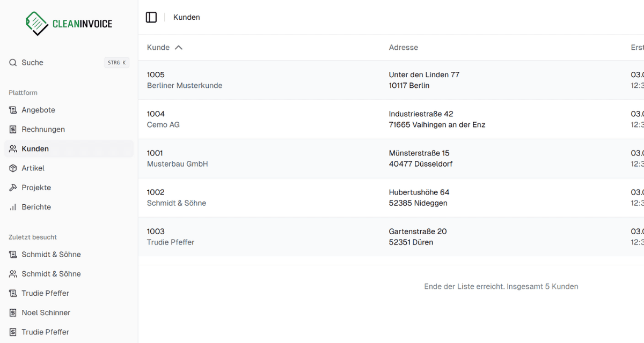Image resolution: width=644 pixels, height=343 pixels.
Task: Open second recent Schmidt & Söhne link
Action: (x=69, y=274)
